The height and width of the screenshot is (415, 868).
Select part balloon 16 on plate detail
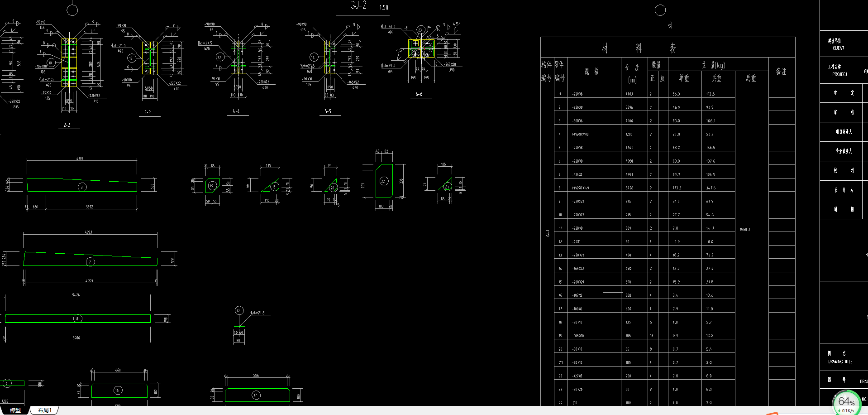[117, 390]
